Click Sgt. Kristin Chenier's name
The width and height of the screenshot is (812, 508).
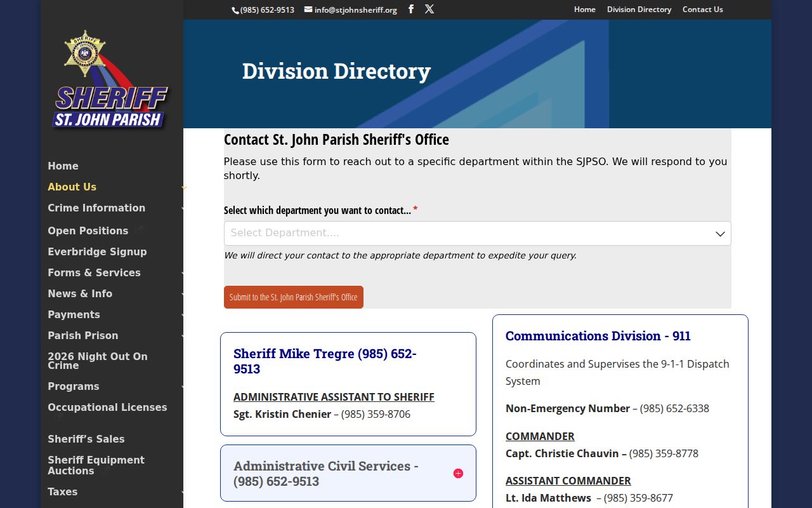tap(282, 414)
